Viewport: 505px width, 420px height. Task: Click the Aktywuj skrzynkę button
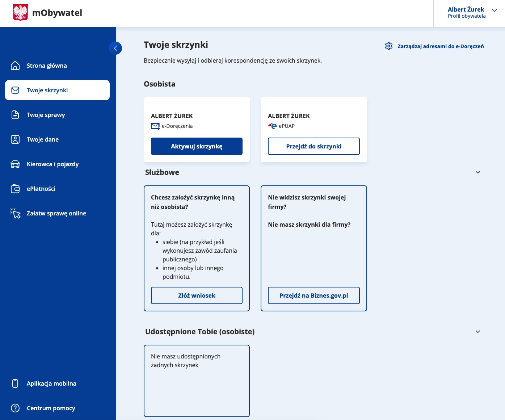coord(197,146)
